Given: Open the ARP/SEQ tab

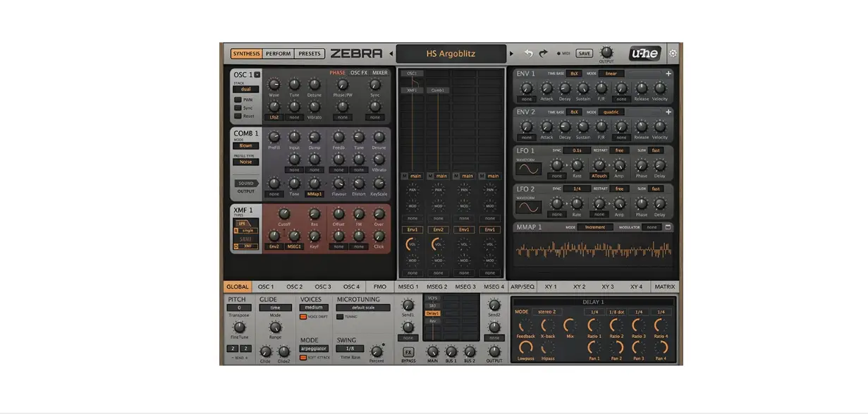Looking at the screenshot, I should [x=522, y=287].
